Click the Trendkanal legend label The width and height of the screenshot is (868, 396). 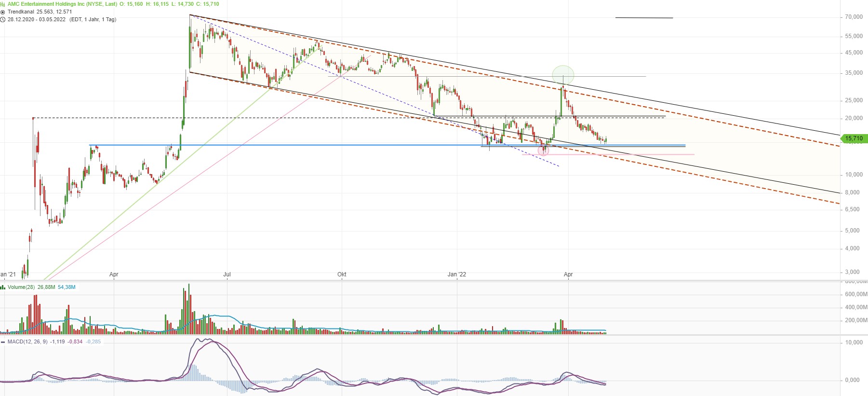(21, 12)
